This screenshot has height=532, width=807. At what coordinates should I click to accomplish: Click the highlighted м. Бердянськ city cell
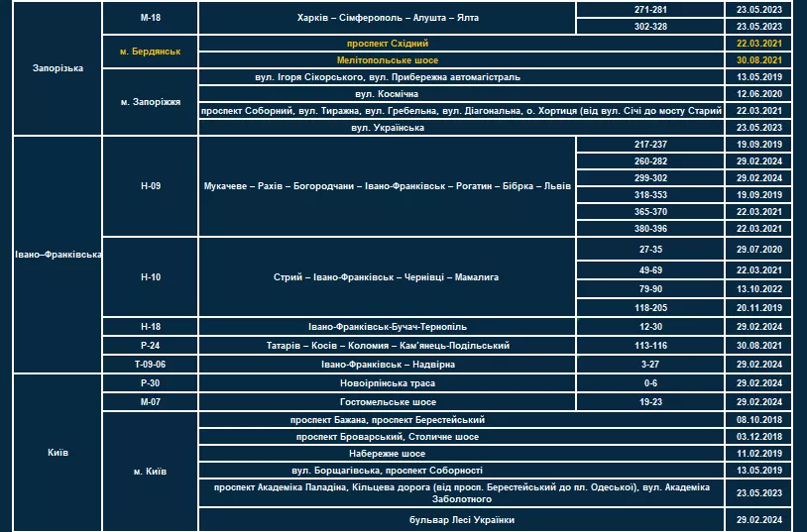[150, 52]
